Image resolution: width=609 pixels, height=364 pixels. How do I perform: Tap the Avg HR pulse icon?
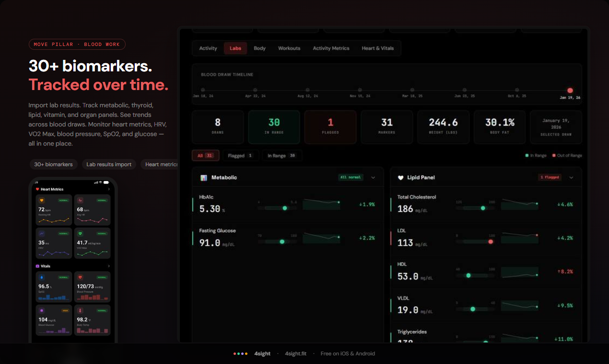coord(80,200)
